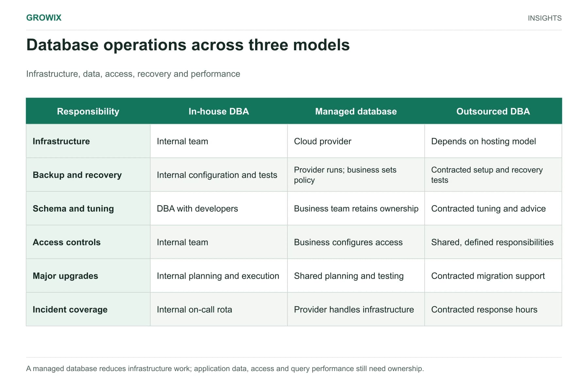The height and width of the screenshot is (392, 588).
Task: Select the 'Database operations across three models' title
Action: (188, 45)
